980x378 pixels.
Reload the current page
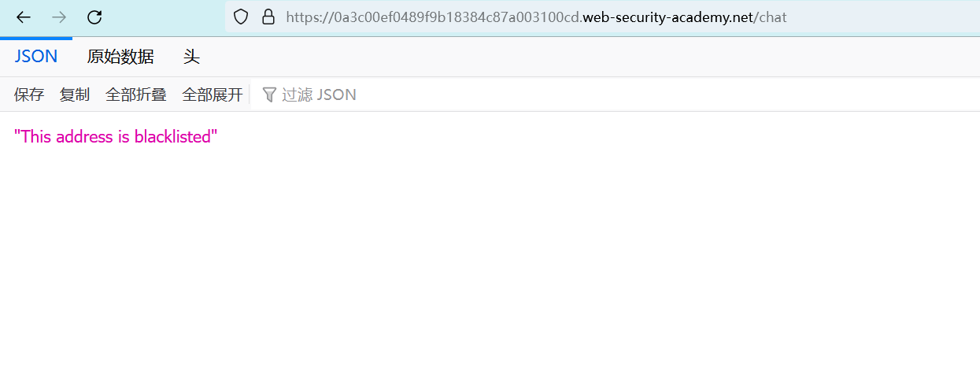(x=94, y=17)
